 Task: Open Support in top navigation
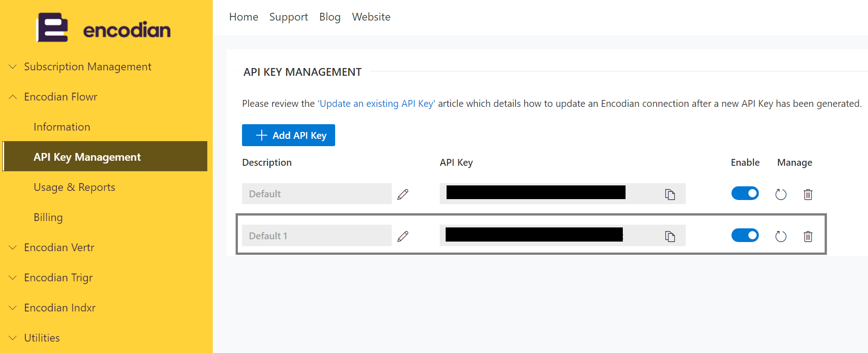(x=289, y=17)
